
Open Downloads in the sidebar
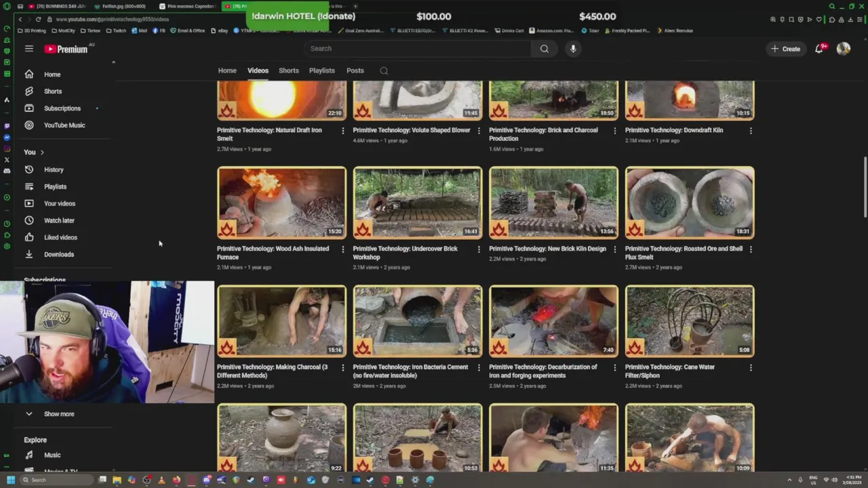point(59,254)
